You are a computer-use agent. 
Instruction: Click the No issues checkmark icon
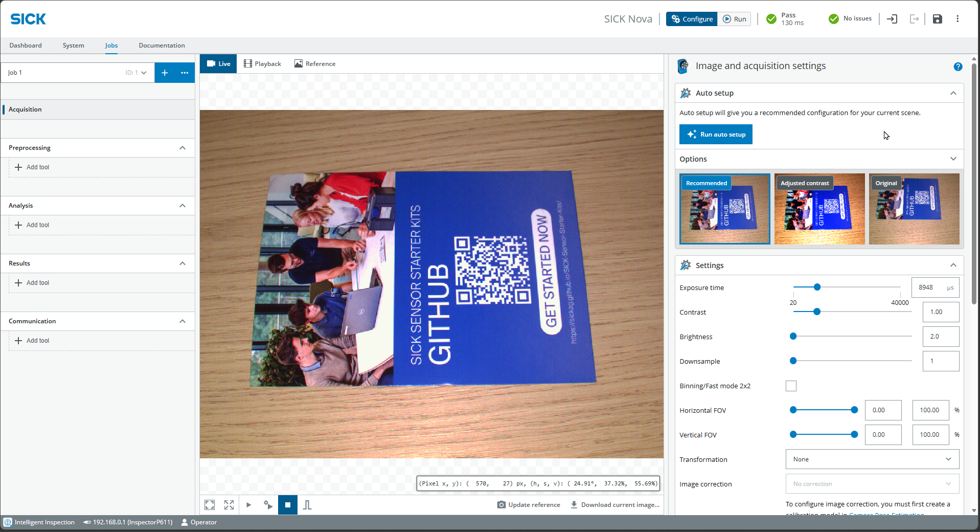click(834, 19)
